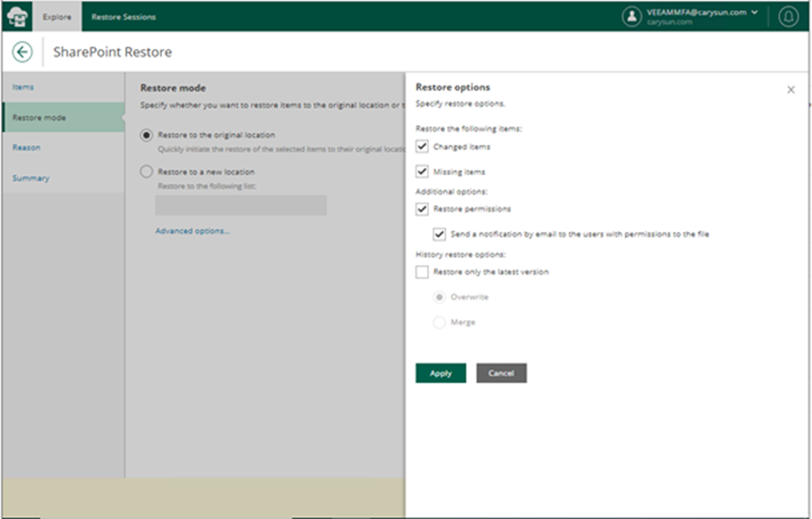Open the notifications bell icon
Screen dimensions: 812x519
[788, 17]
